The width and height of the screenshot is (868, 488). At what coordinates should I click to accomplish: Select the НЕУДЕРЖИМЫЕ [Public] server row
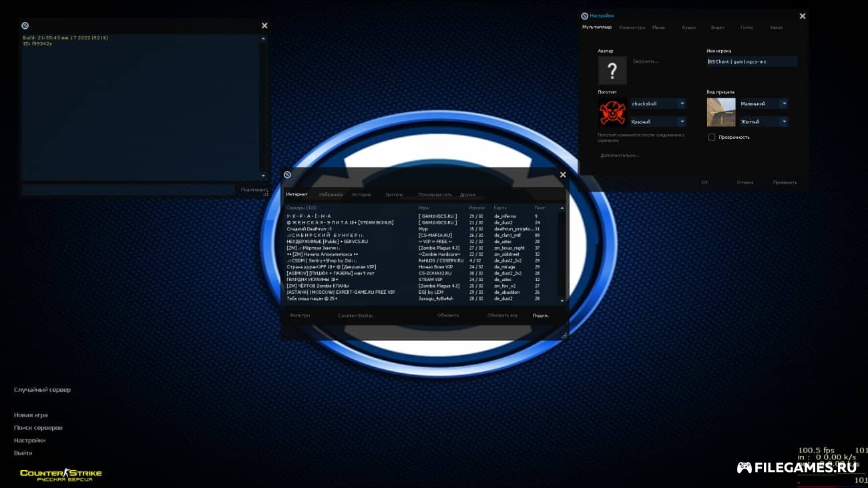pyautogui.click(x=421, y=241)
